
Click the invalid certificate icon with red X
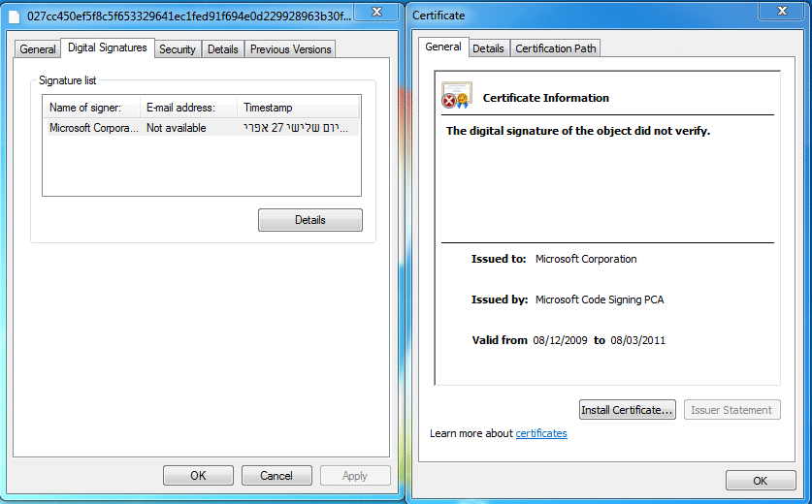pyautogui.click(x=457, y=95)
